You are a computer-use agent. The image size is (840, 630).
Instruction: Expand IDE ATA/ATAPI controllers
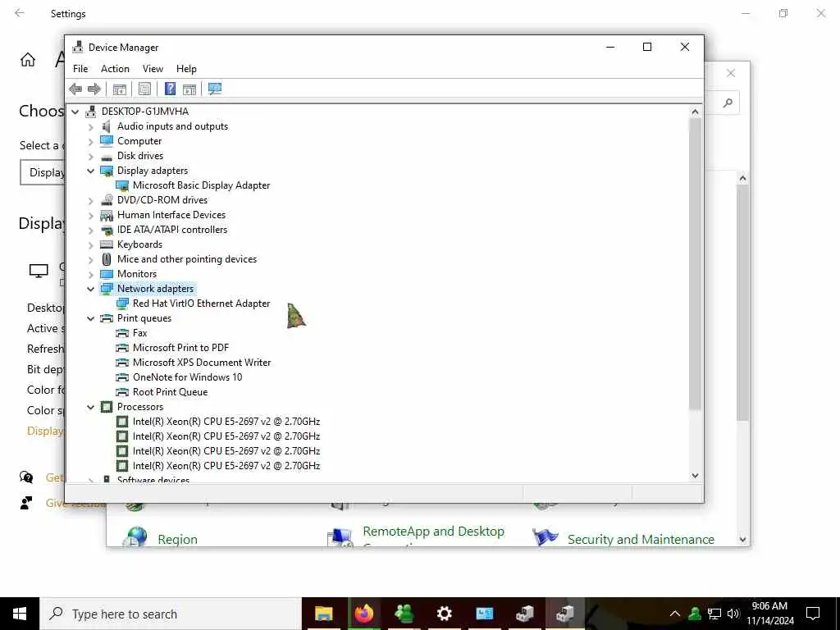pos(90,231)
